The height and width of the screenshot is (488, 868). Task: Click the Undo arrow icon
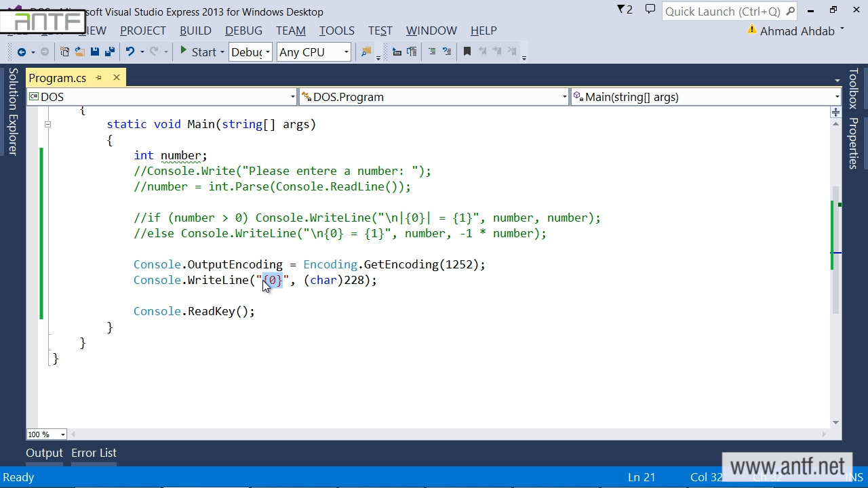130,52
